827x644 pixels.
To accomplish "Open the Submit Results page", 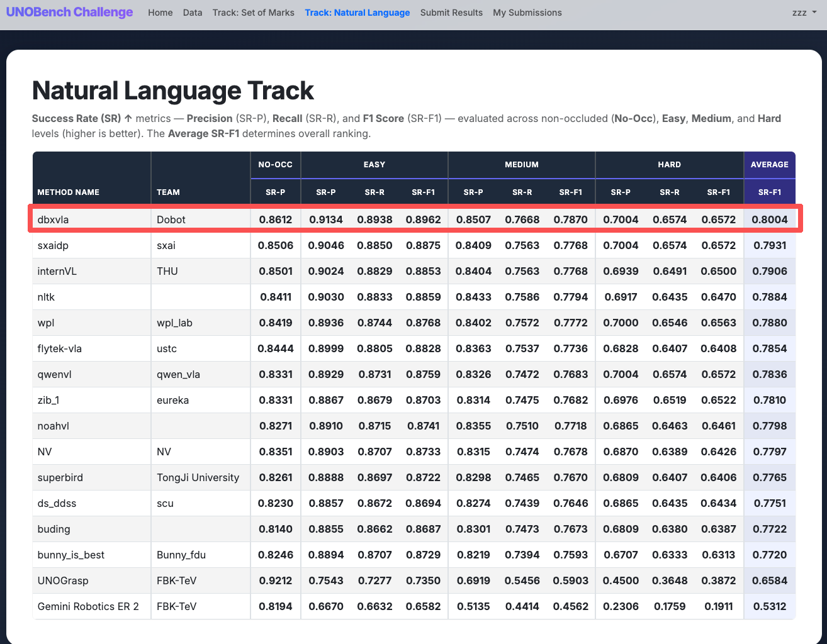I will click(451, 13).
